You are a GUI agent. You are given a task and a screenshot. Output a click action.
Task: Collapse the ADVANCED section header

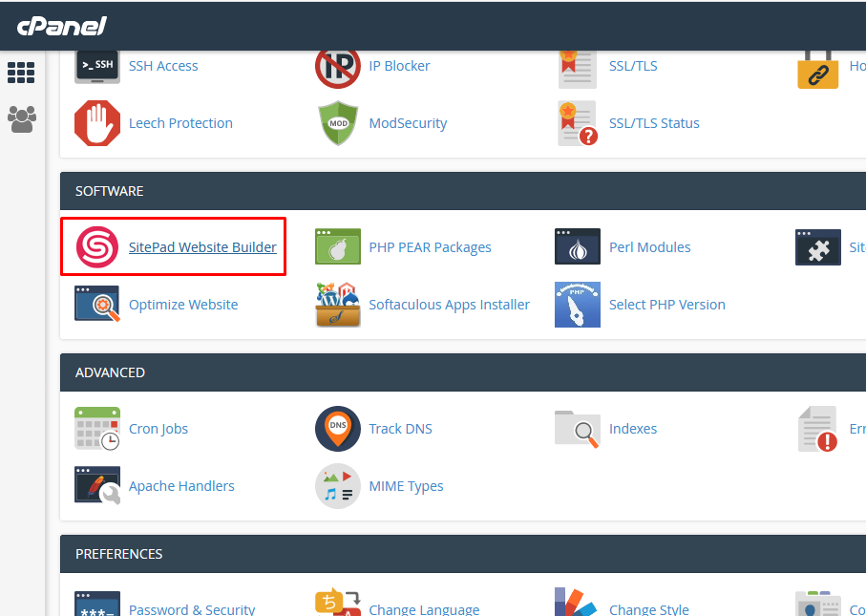pos(463,372)
